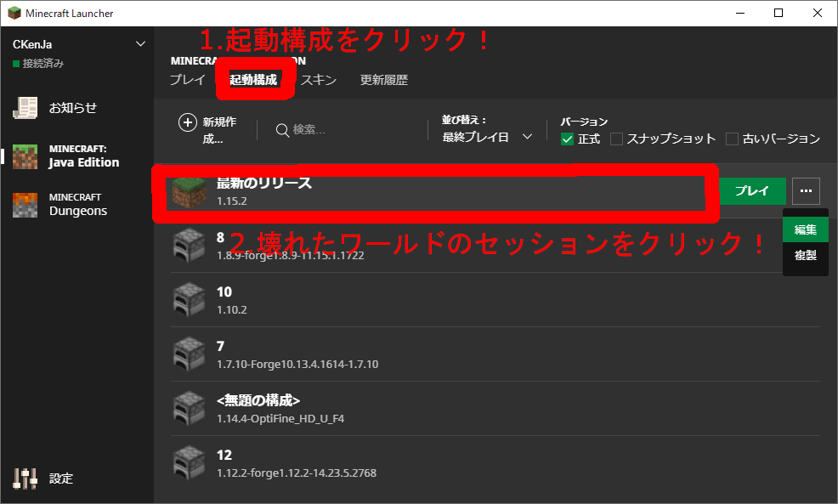Open the three-dots menu for 最新のリリース
Image resolution: width=838 pixels, height=504 pixels.
click(x=806, y=190)
